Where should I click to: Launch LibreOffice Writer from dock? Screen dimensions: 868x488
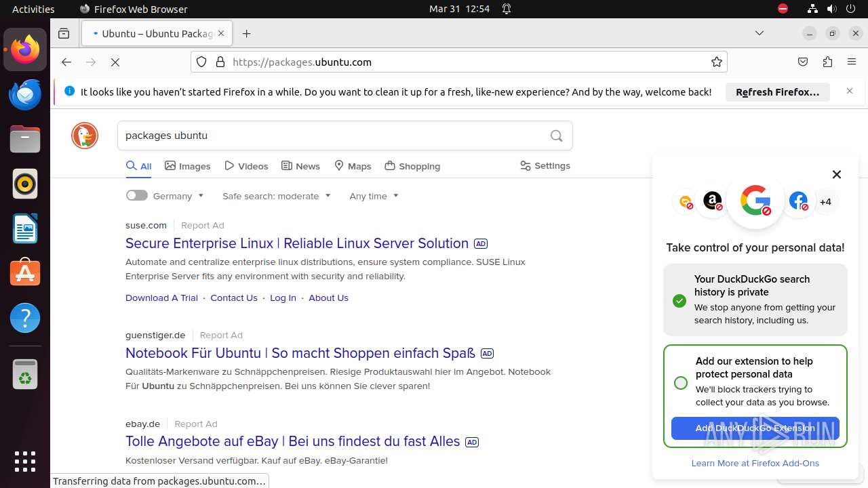pyautogui.click(x=25, y=228)
